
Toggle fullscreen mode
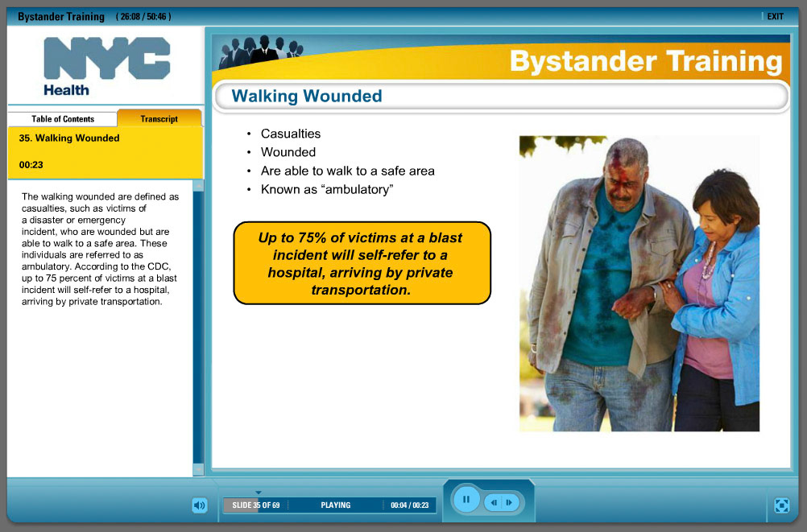[x=781, y=505]
